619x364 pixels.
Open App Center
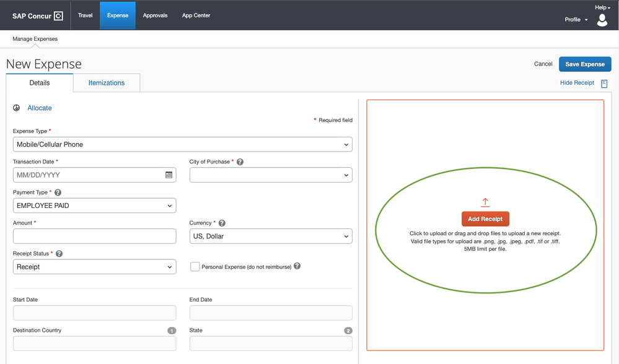[x=196, y=15]
